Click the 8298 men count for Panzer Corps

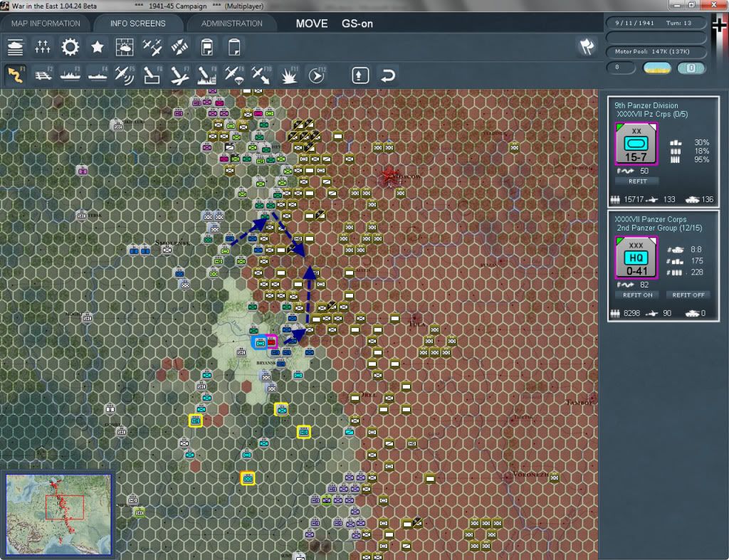(x=632, y=314)
